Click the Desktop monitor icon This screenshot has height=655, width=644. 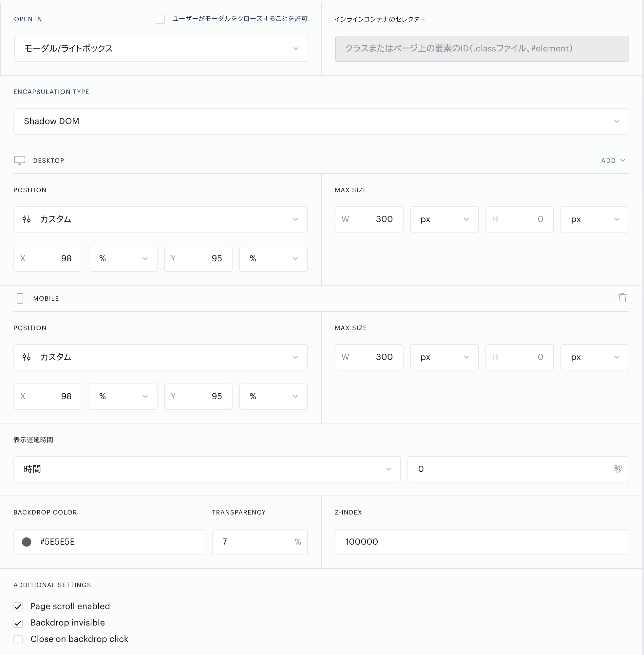tap(20, 160)
